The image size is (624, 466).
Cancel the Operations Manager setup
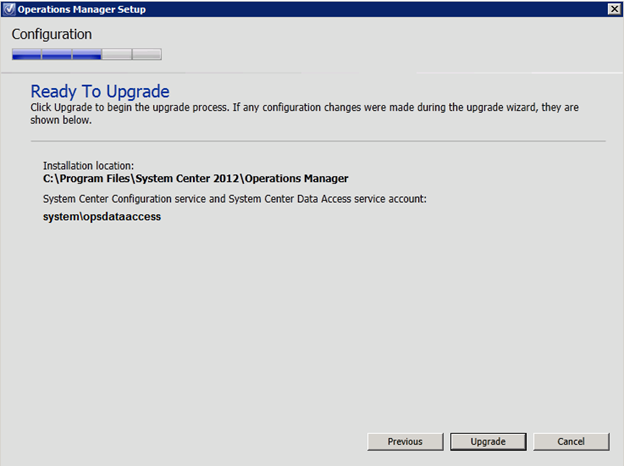(571, 442)
